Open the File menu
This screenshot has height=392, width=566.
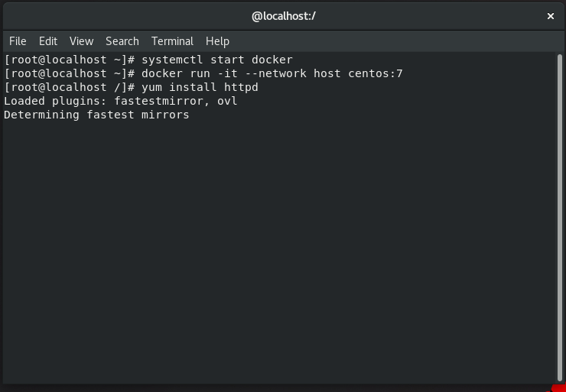click(x=18, y=41)
